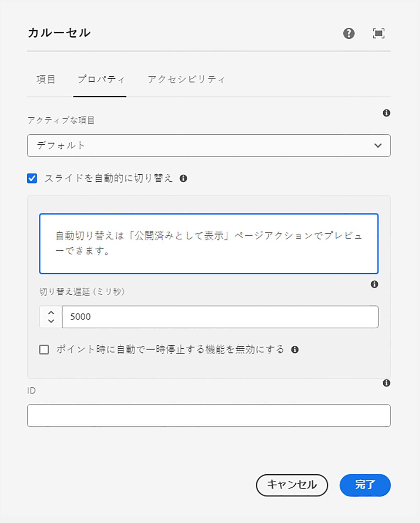Switch to the 項目 tab
The image size is (420, 523).
click(x=46, y=79)
